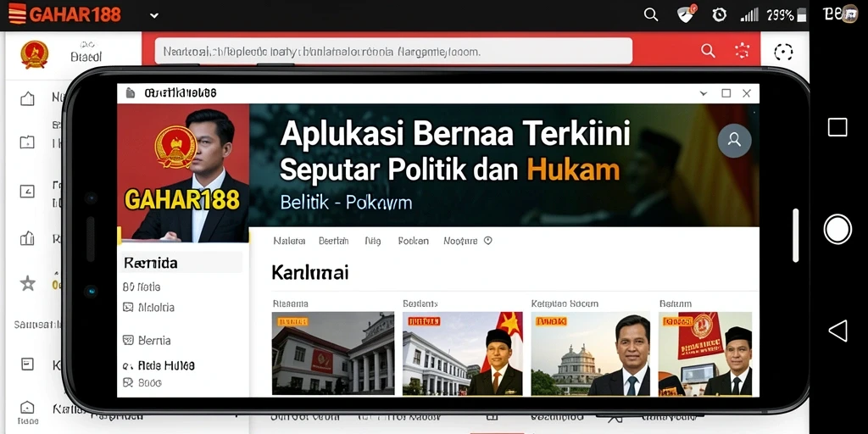Open the home icon in the left sidebar
Viewport: 868px width, 434px height.
pos(27,99)
